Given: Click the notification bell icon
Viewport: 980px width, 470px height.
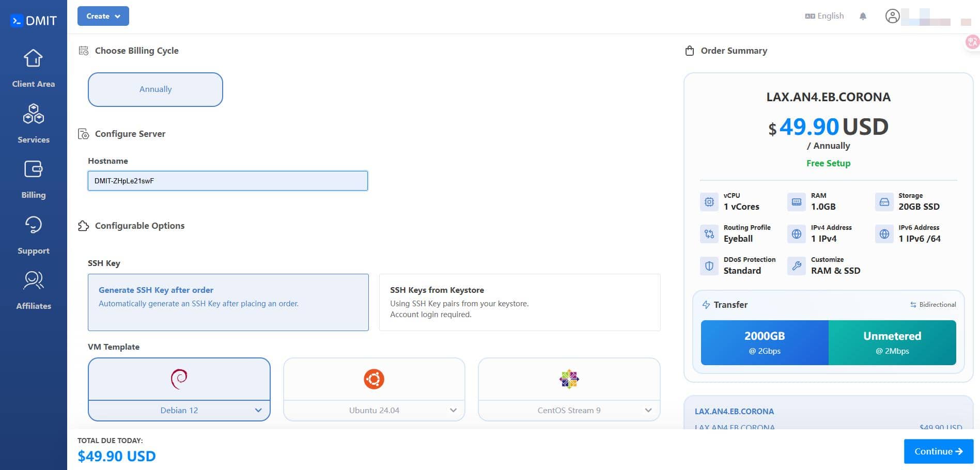Looking at the screenshot, I should (x=863, y=17).
